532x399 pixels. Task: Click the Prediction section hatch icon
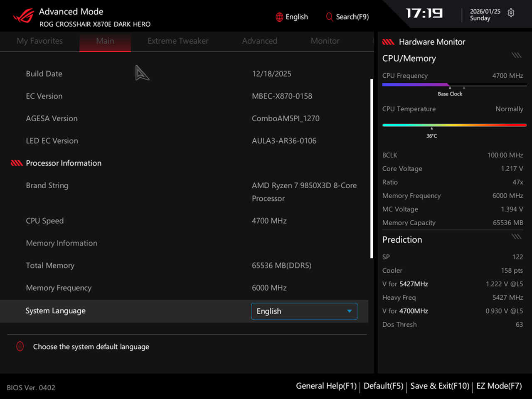pyautogui.click(x=516, y=236)
